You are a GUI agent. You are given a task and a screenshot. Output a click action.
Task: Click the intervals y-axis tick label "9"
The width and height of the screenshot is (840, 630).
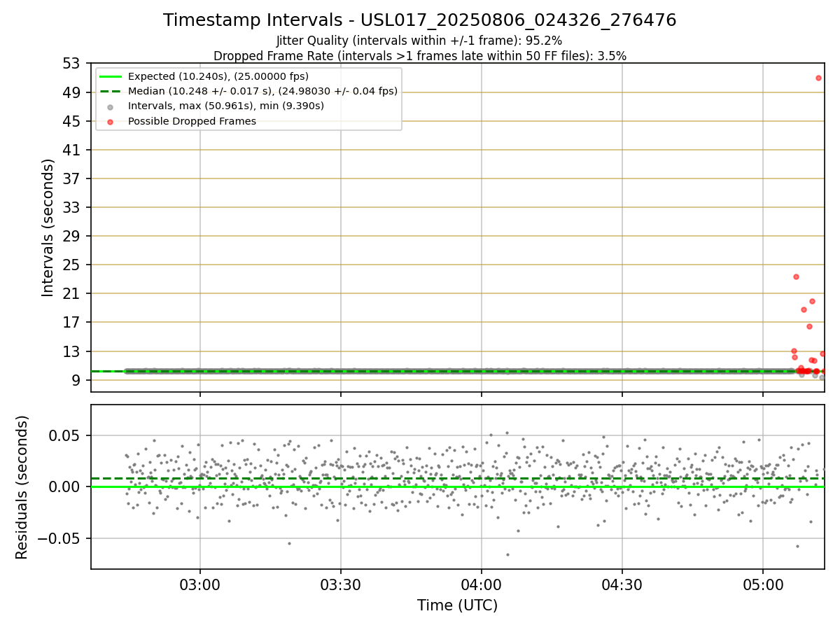[x=77, y=380]
